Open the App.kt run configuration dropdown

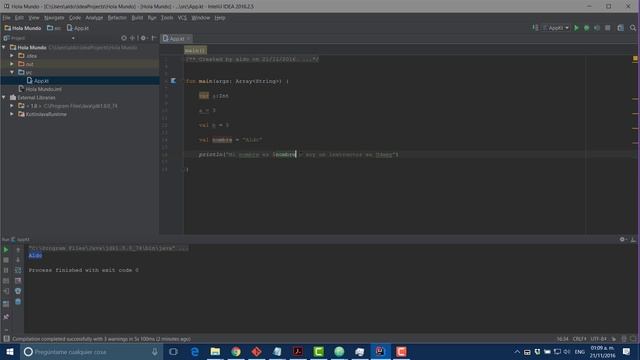[x=556, y=28]
